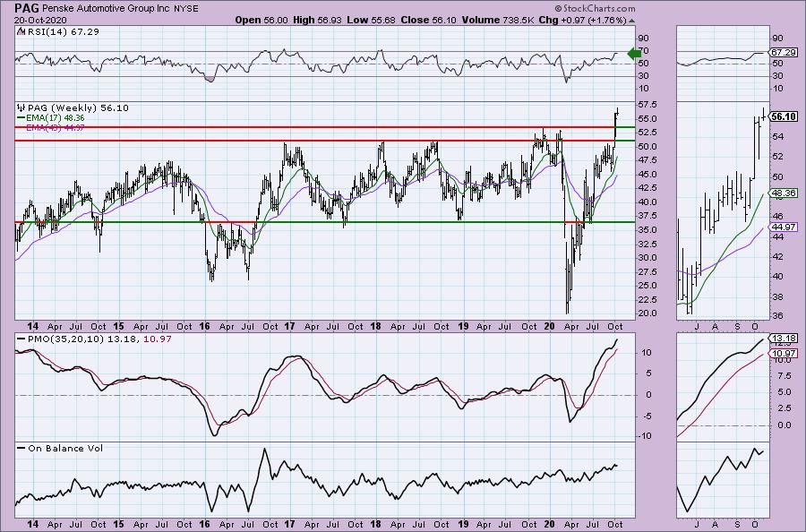Click the NYSE exchange label

click(x=186, y=9)
